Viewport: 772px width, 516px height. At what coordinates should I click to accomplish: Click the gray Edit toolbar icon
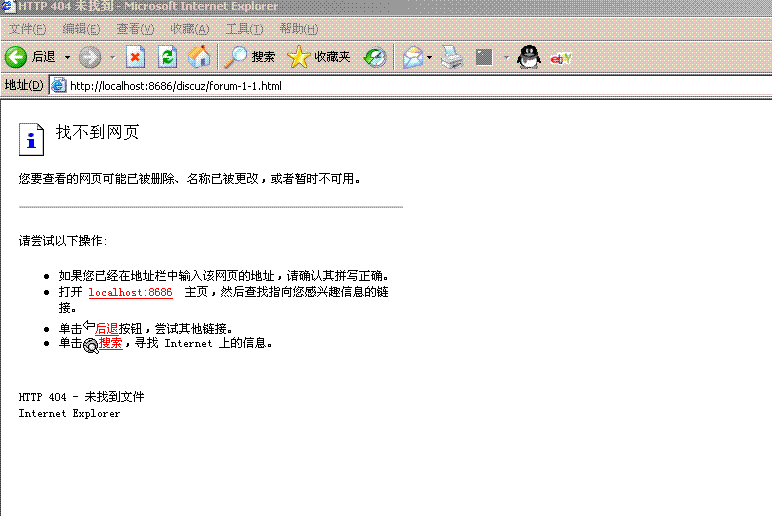point(484,58)
